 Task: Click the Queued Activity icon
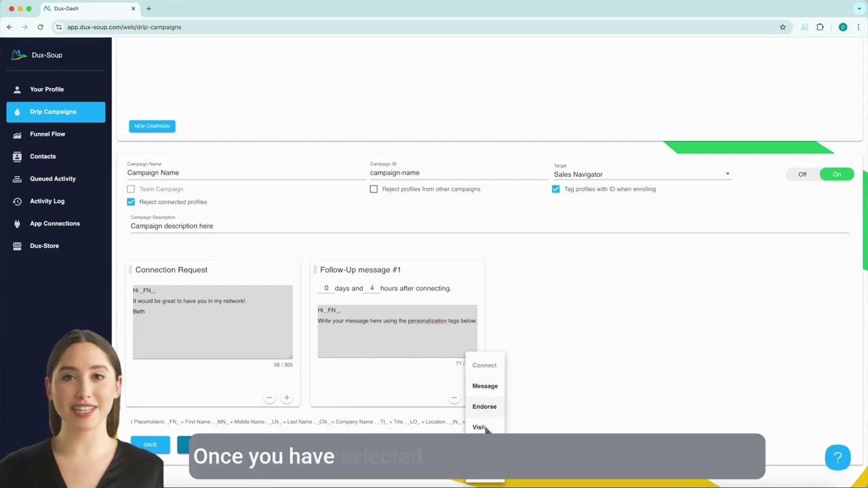point(18,179)
